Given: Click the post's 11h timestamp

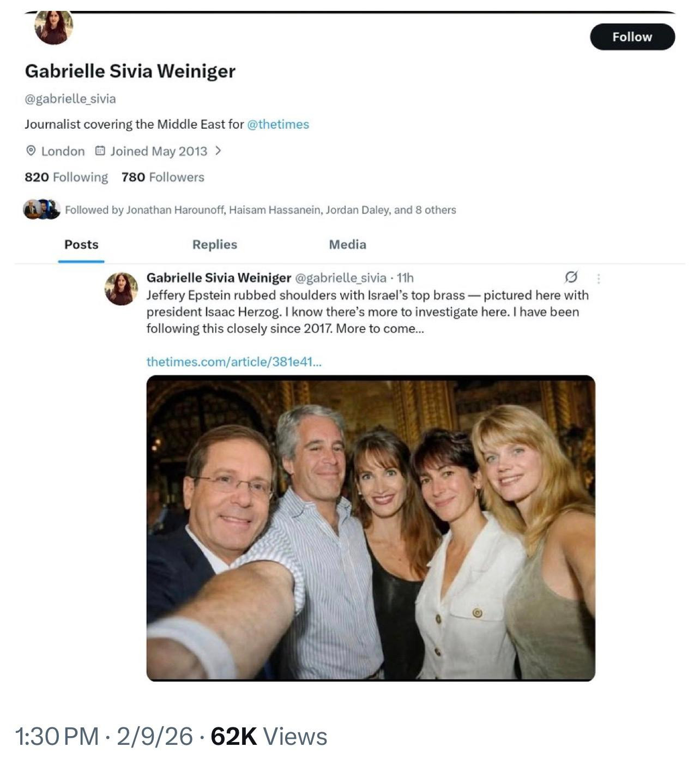Looking at the screenshot, I should pos(406,278).
